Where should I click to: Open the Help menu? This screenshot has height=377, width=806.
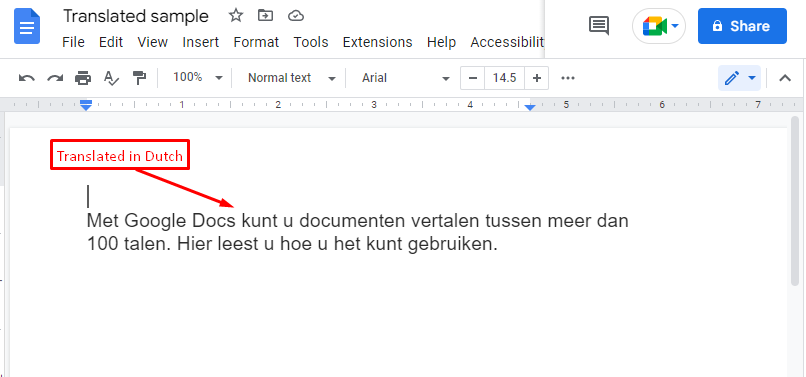click(441, 42)
